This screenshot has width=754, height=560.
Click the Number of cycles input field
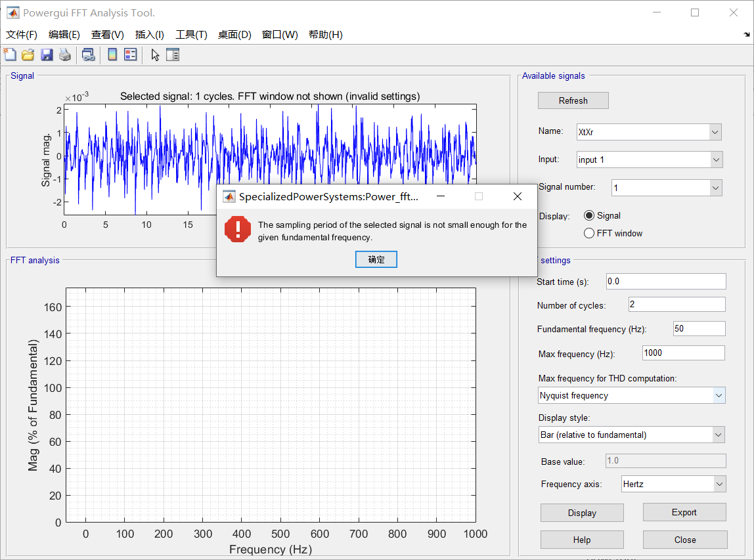click(x=676, y=304)
